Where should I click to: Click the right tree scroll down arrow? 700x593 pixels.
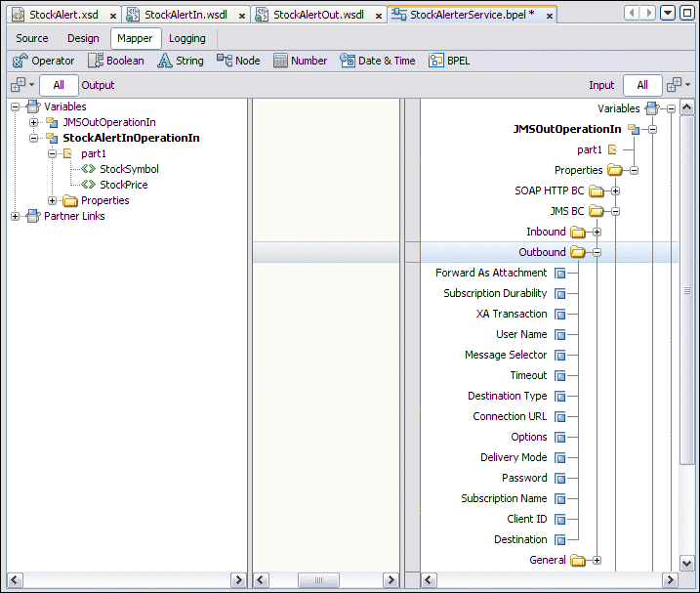pyautogui.click(x=687, y=563)
